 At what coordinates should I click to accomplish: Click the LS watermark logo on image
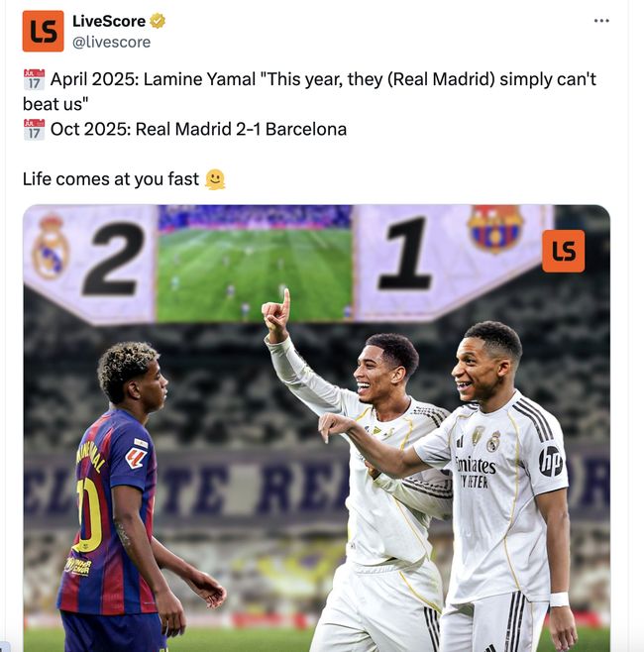coord(563,251)
